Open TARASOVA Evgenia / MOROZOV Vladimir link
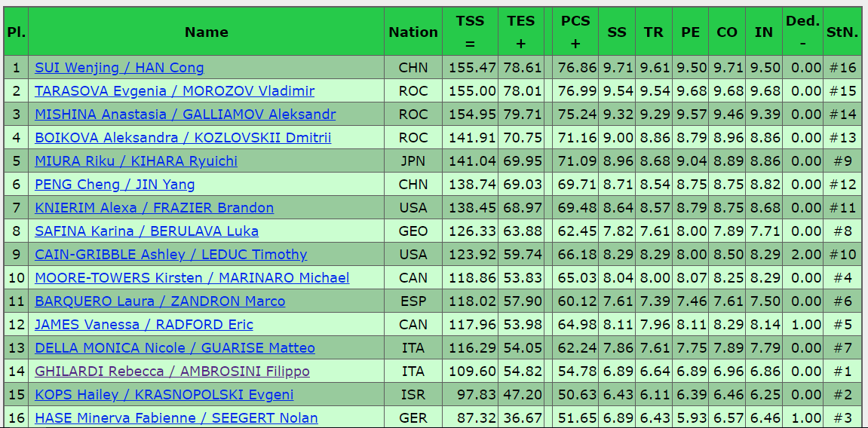The width and height of the screenshot is (868, 428). 174,91
